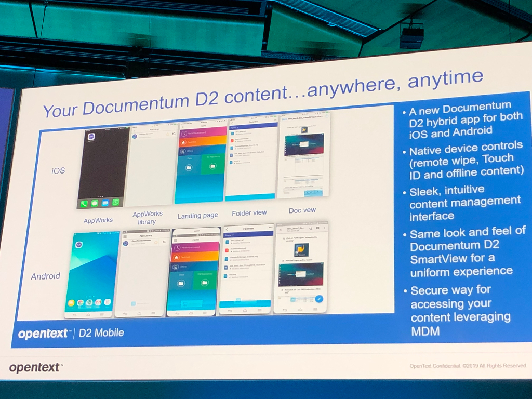Go back from the iOS Favorites folder view
Screen dimensions: 532x399
(x=231, y=123)
